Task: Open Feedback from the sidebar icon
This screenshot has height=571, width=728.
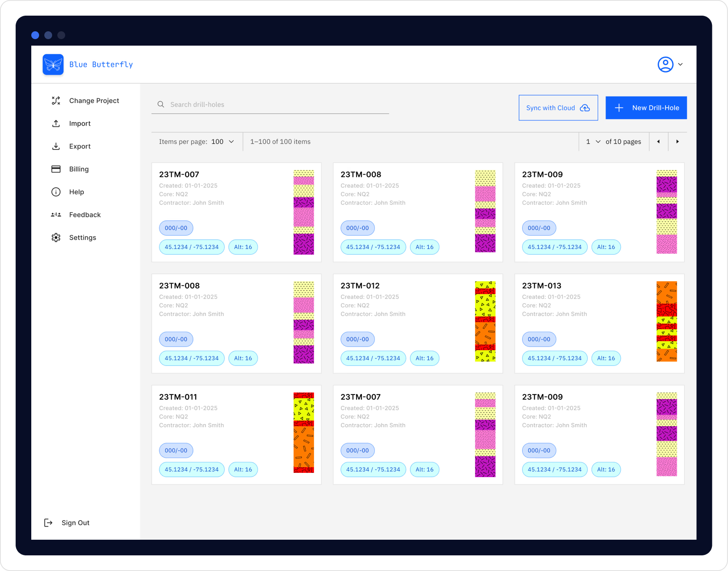Action: 56,214
